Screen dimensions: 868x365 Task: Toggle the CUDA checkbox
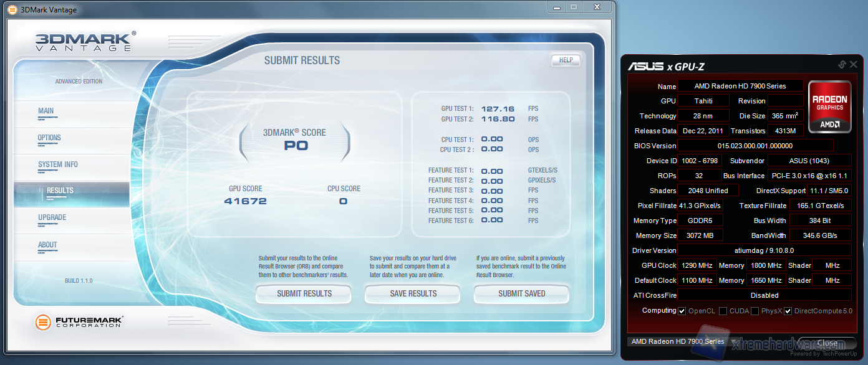[723, 311]
